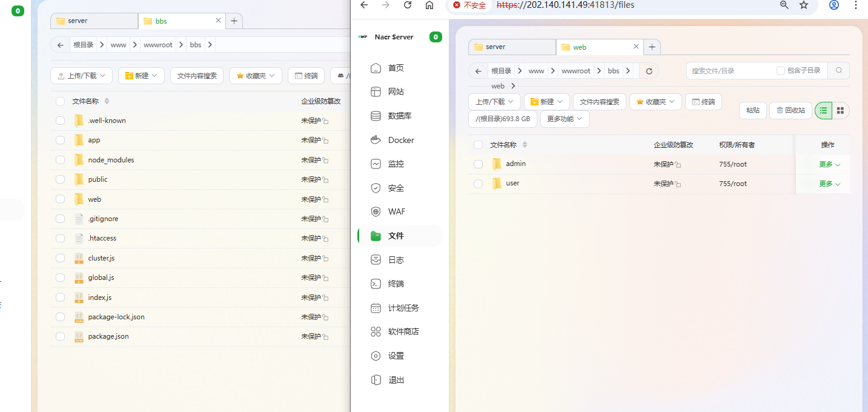Image resolution: width=868 pixels, height=412 pixels.
Task: Click the browser home icon
Action: pyautogui.click(x=429, y=5)
